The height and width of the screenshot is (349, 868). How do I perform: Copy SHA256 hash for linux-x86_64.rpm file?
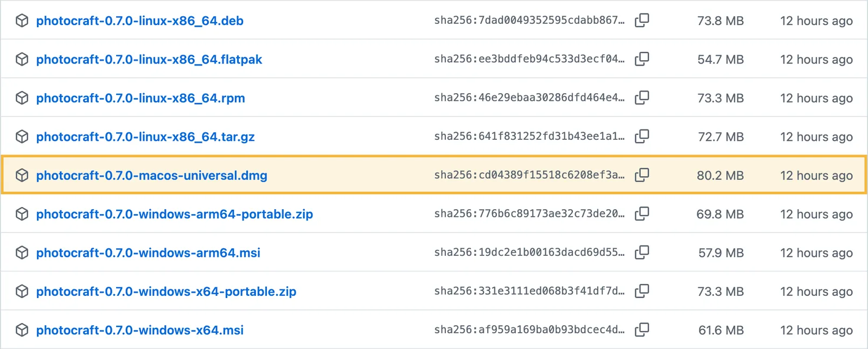coord(642,98)
